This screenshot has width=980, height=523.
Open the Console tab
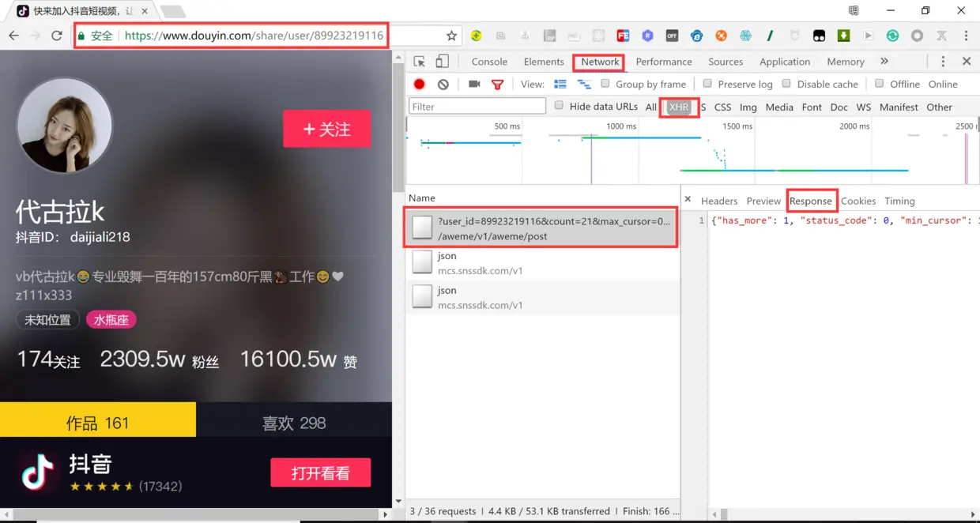[x=489, y=62]
